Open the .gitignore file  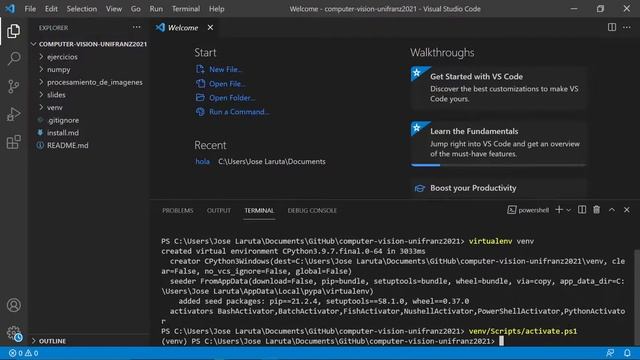point(89,120)
